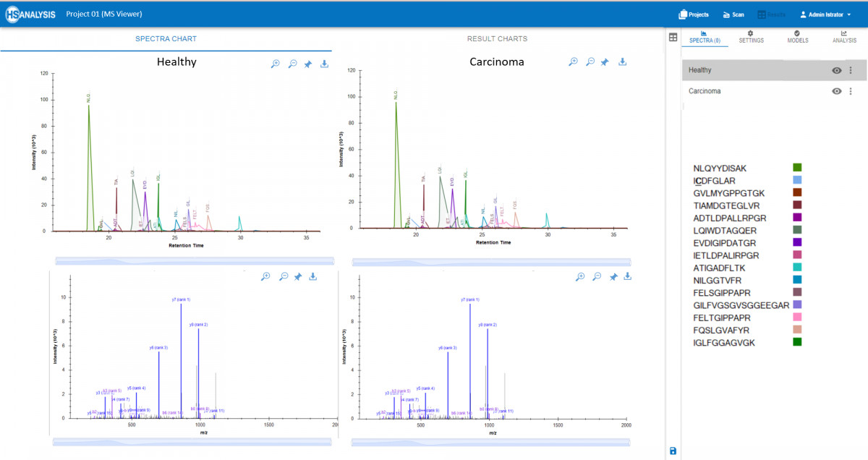Viewport: 868px width, 460px height.
Task: Zoom out on the Healthy spectra chart
Action: pos(292,64)
